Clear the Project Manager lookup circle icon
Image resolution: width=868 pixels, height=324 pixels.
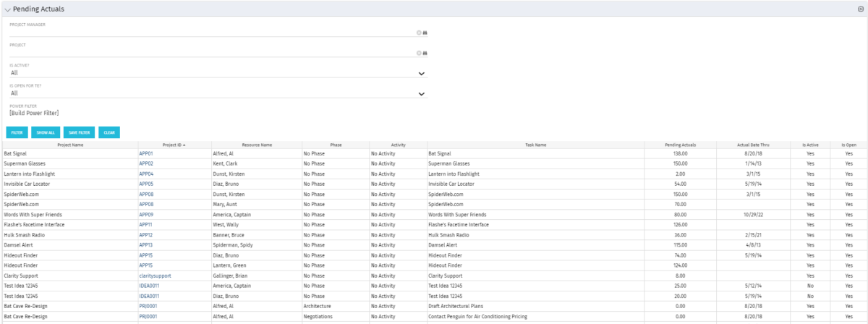tap(419, 33)
